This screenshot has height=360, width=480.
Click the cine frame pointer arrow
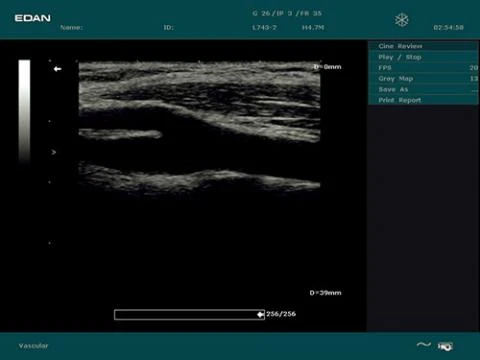click(260, 314)
